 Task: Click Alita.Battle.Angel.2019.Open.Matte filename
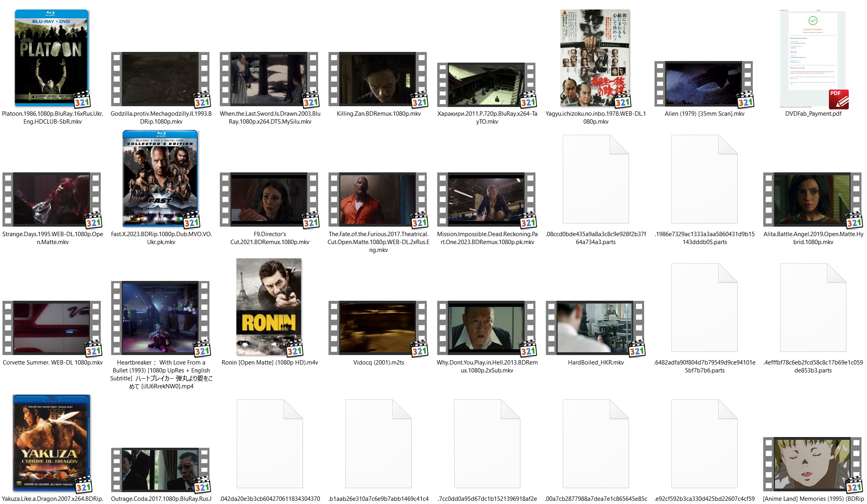click(813, 238)
